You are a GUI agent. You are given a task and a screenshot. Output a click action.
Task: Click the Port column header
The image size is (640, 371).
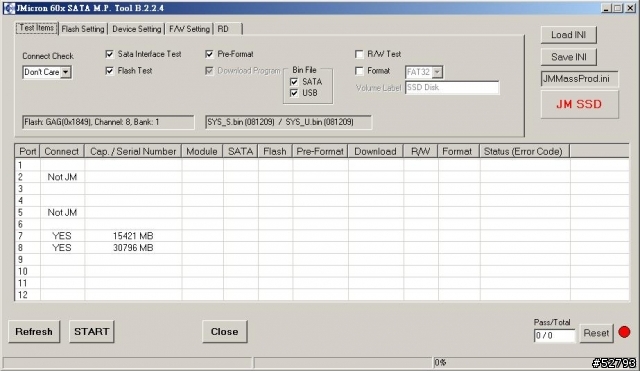pyautogui.click(x=28, y=151)
